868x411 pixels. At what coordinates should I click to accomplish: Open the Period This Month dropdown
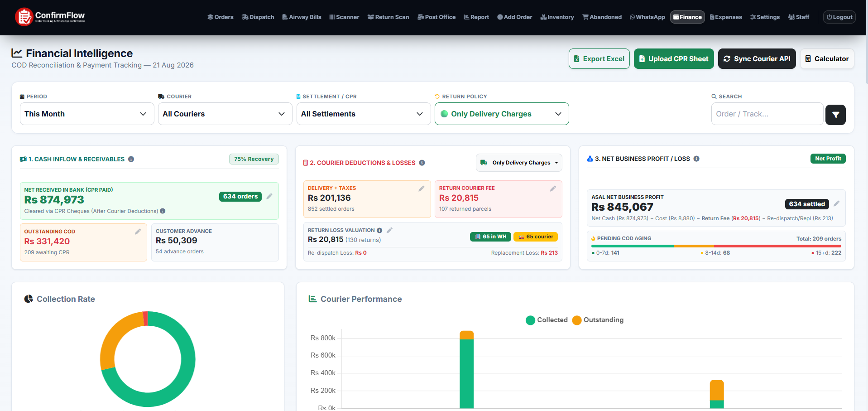coord(87,114)
